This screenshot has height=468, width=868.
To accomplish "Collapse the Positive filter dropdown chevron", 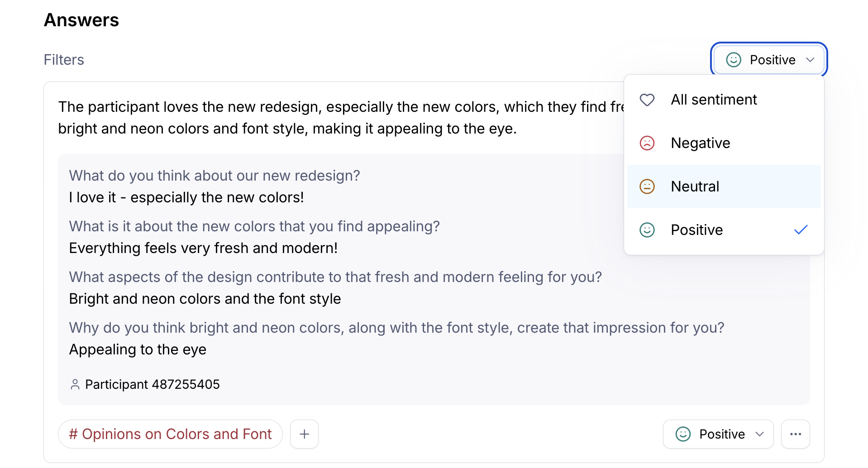I will pyautogui.click(x=810, y=60).
